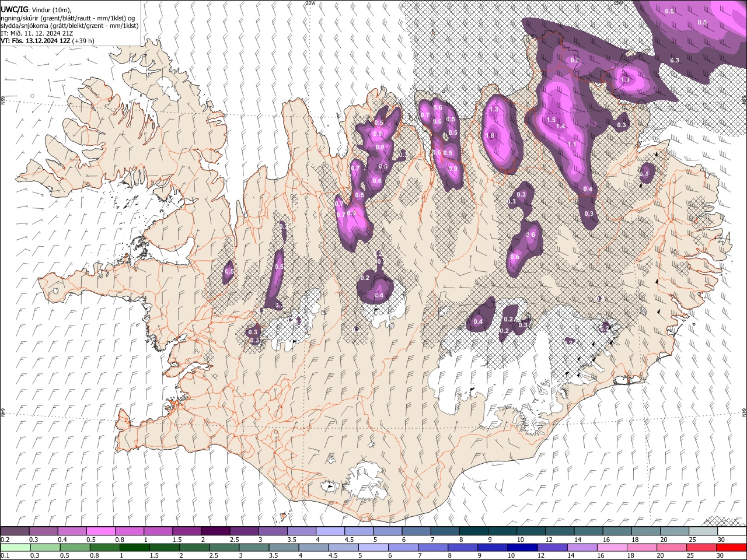Click the 'slydda/snjókoma' legend description line
The width and height of the screenshot is (747, 560).
(x=69, y=26)
